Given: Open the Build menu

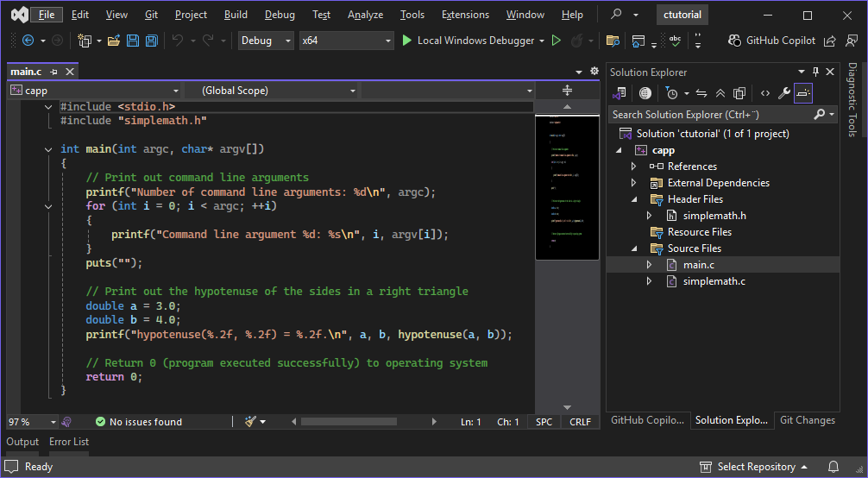Looking at the screenshot, I should (x=236, y=15).
